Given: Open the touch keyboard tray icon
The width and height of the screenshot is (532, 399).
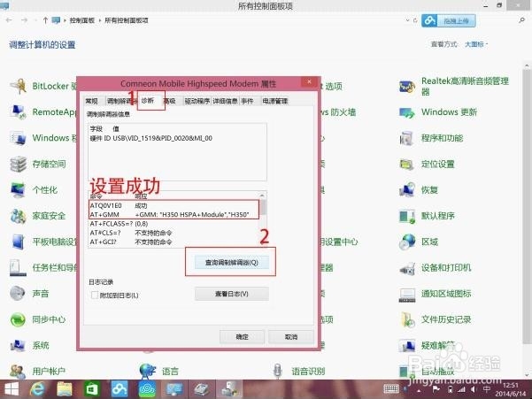Looking at the screenshot, I should [391, 389].
